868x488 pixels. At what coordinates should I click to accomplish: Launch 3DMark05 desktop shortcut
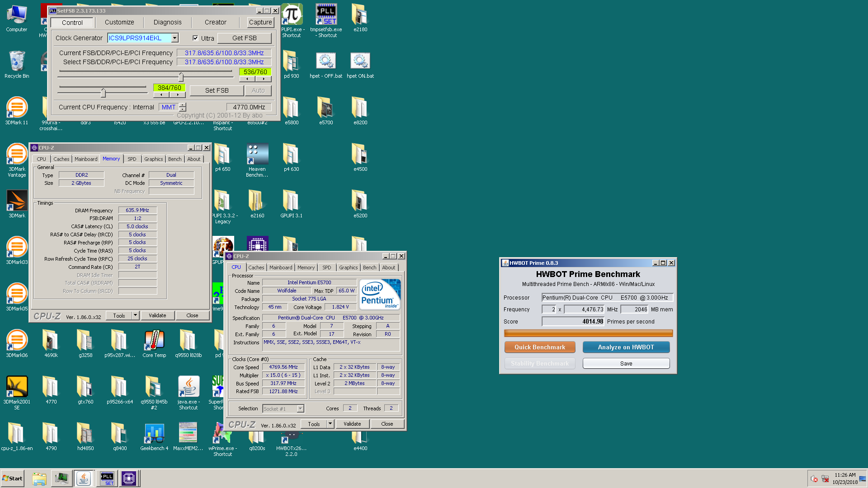(x=17, y=297)
